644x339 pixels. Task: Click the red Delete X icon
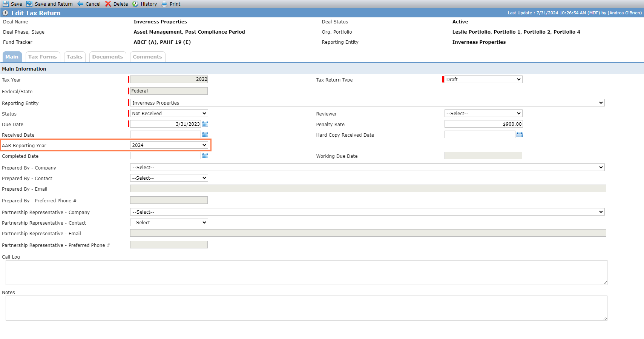coord(108,4)
